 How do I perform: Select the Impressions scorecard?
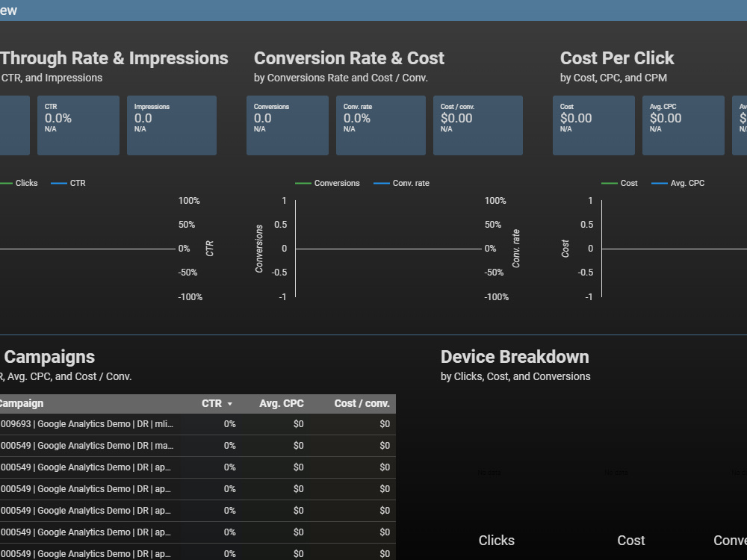(172, 125)
